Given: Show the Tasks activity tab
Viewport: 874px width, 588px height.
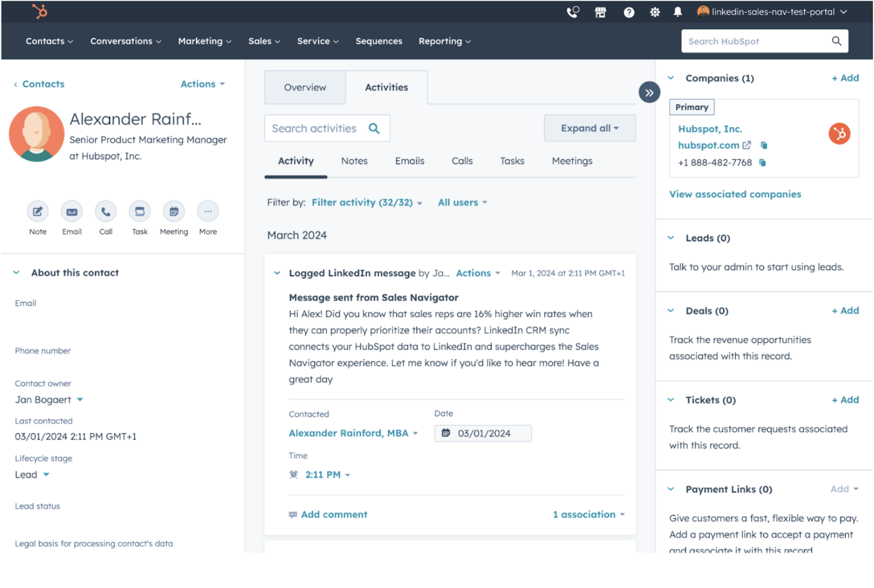Looking at the screenshot, I should pos(512,161).
